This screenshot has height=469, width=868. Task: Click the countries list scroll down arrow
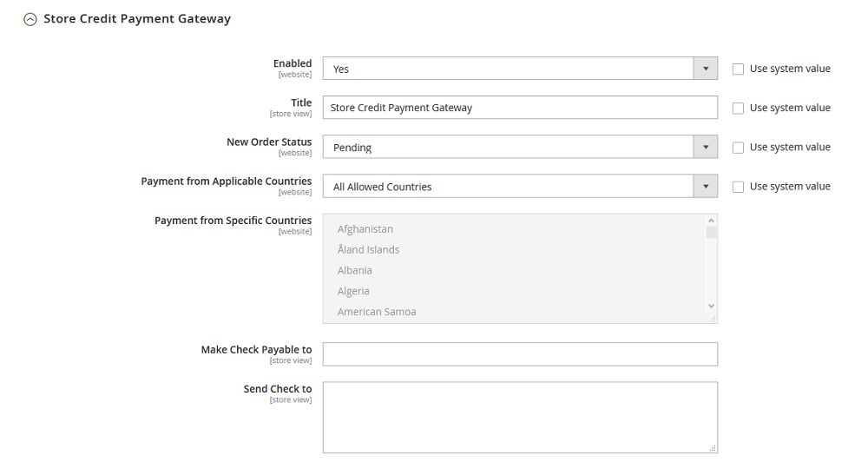[712, 306]
